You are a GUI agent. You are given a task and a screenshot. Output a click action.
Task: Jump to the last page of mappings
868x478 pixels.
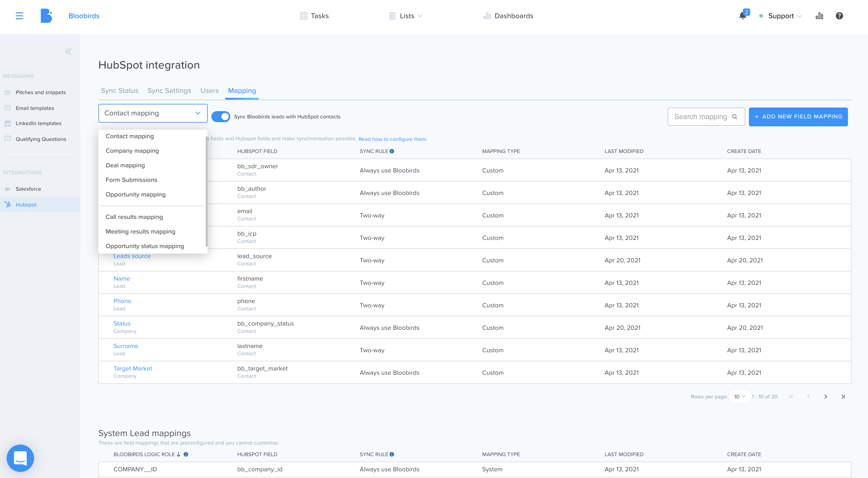pyautogui.click(x=843, y=397)
